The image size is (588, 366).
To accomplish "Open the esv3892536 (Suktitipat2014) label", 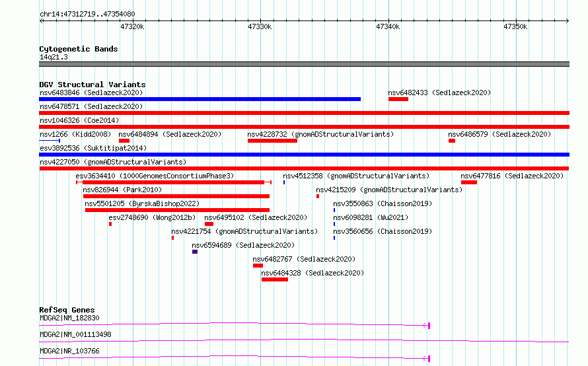I will tap(93, 148).
